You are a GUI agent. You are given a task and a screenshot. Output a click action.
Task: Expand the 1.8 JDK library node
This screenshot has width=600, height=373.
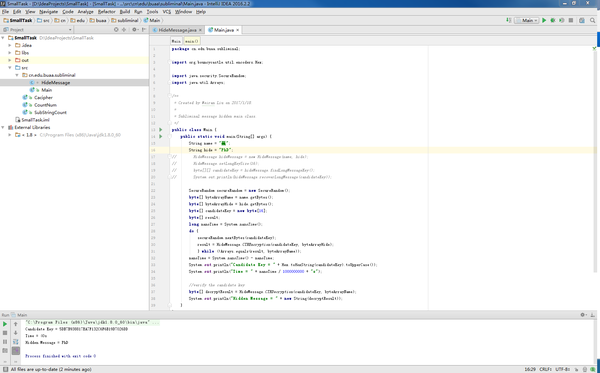coord(10,135)
